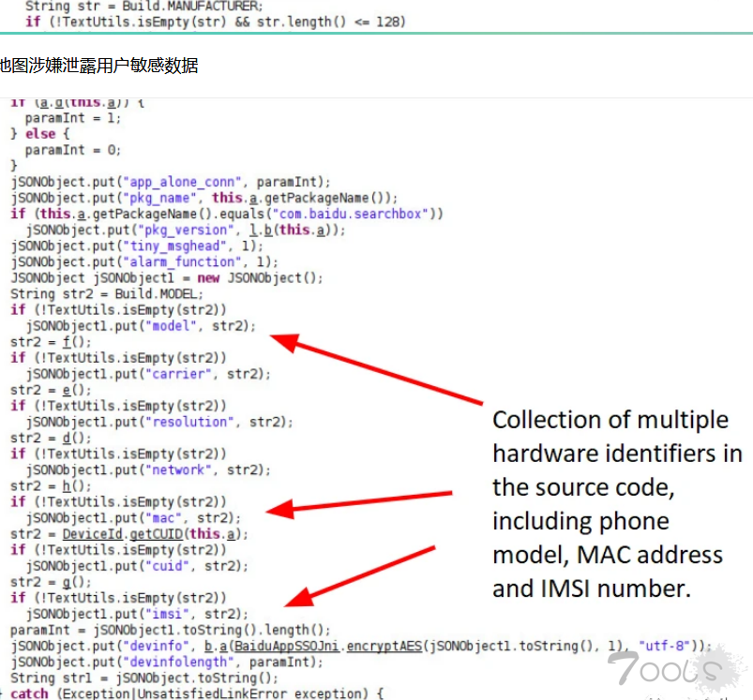Screen dimensions: 753x700
Task: Click the catch Exception line at bottom
Action: coord(197,693)
